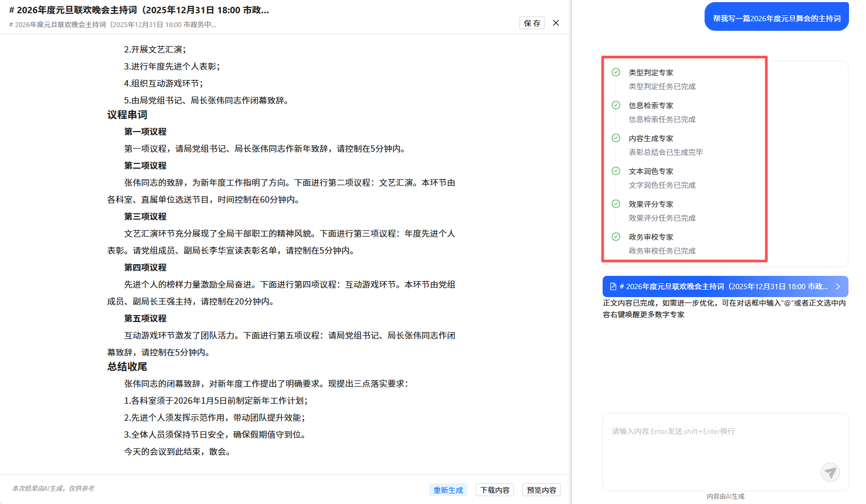866x504 pixels.
Task: Click the paper plane send icon
Action: tap(830, 472)
